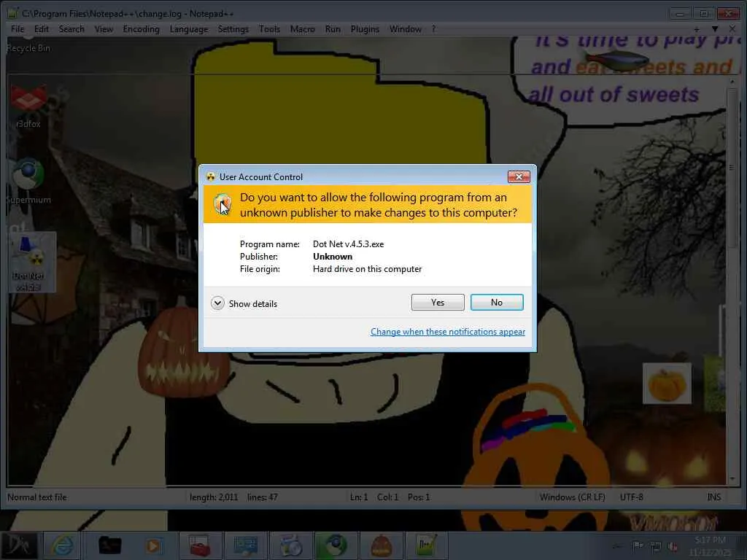747x560 pixels.
Task: Open the media player taskbar icon
Action: (x=153, y=545)
